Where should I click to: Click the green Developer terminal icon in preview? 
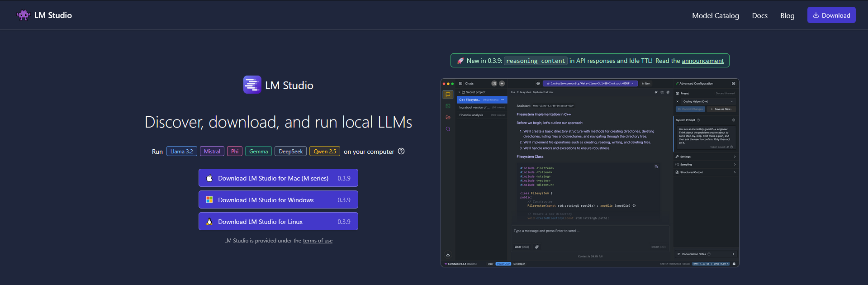[x=448, y=106]
